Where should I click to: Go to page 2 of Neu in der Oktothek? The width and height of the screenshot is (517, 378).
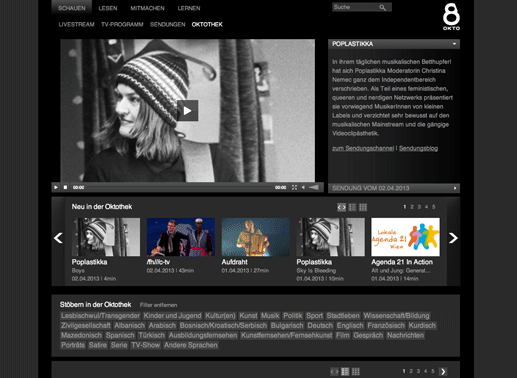(x=412, y=207)
